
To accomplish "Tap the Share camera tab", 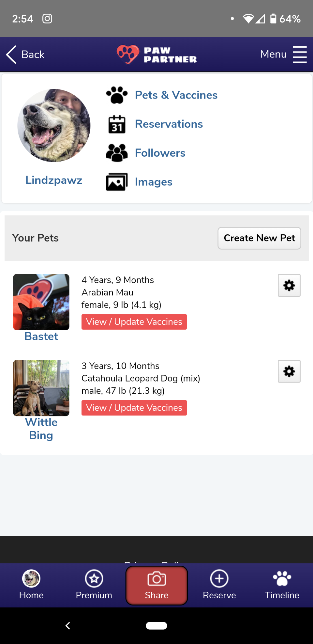I will (156, 585).
